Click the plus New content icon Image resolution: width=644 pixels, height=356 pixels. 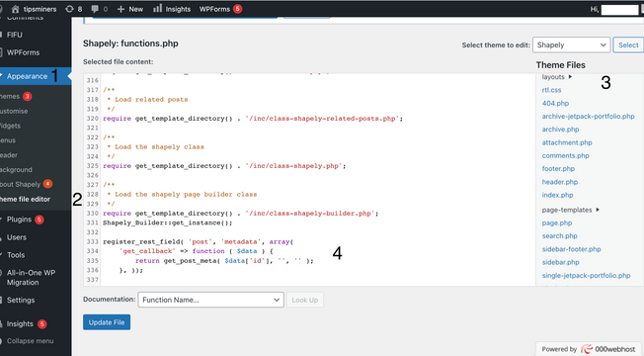121,9
